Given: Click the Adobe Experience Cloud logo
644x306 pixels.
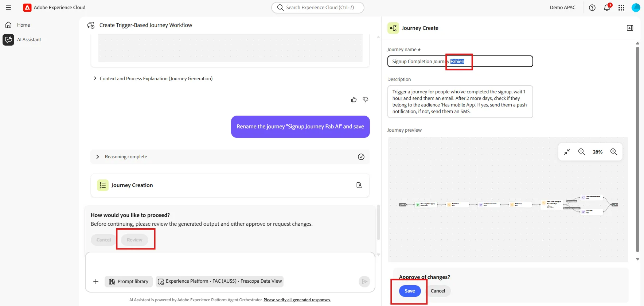Looking at the screenshot, I should [27, 7].
